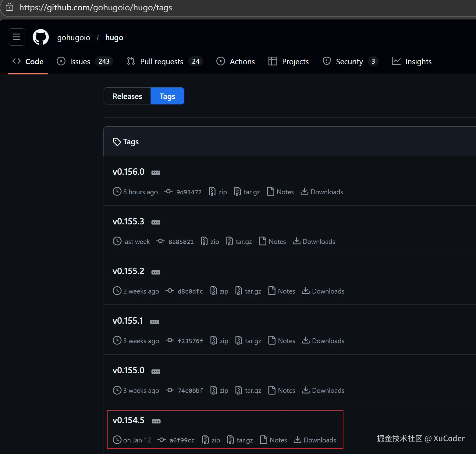The width and height of the screenshot is (476, 454).
Task: Open the GitHub hamburger navigation menu
Action: click(x=16, y=37)
